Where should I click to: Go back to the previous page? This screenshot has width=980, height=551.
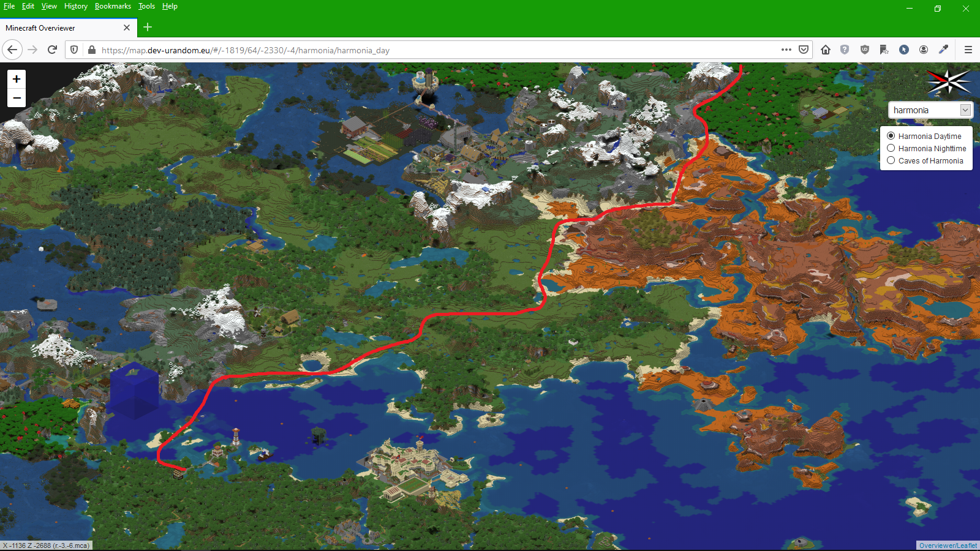pos(12,50)
